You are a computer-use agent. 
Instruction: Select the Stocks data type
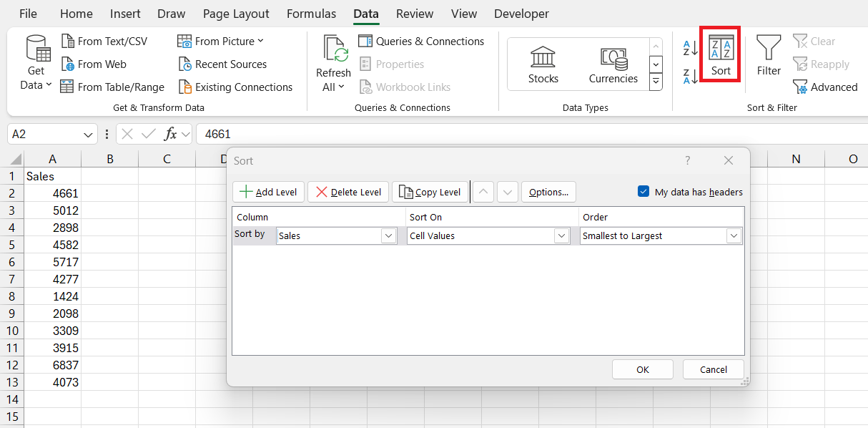click(x=543, y=65)
